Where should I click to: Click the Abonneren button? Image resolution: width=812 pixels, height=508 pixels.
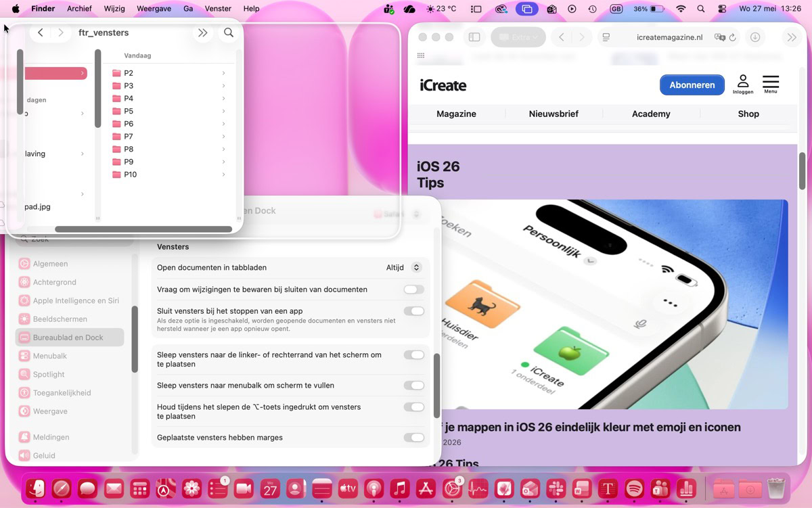[692, 85]
